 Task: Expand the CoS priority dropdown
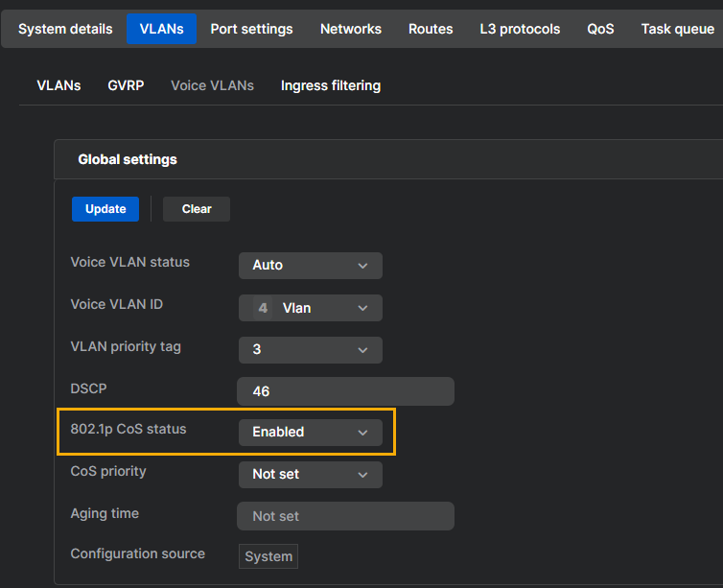point(310,475)
